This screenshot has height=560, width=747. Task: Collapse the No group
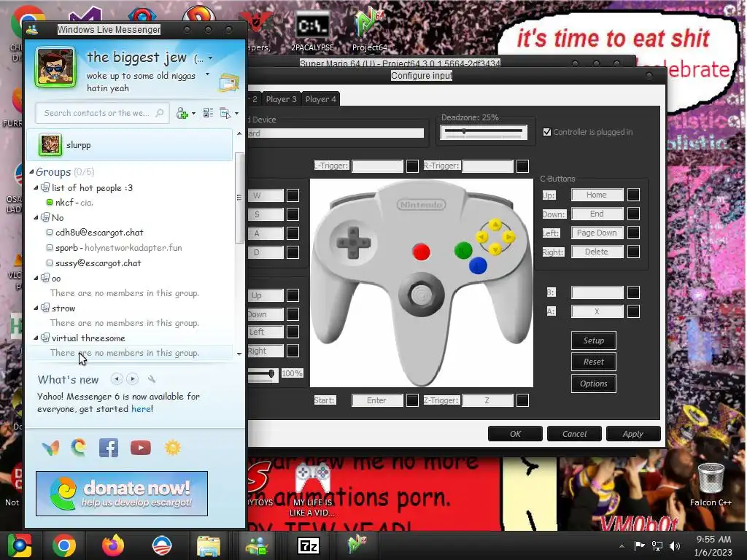36,217
